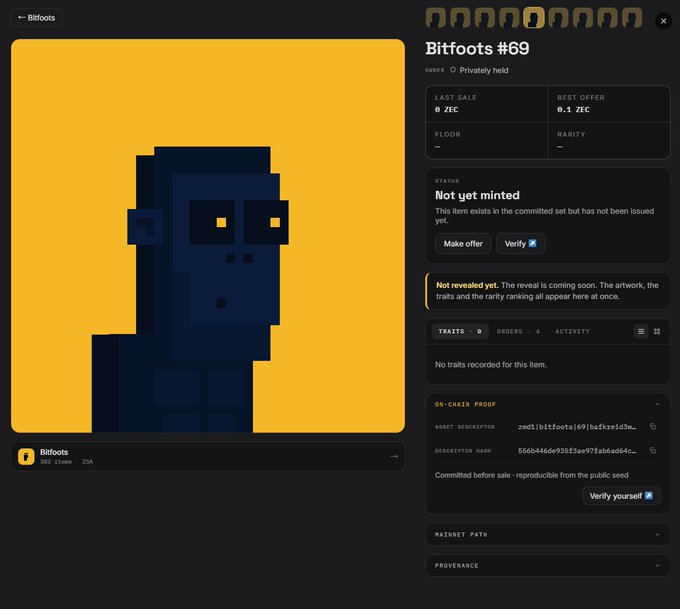Click the Verify yourself button
680x609 pixels.
[621, 496]
